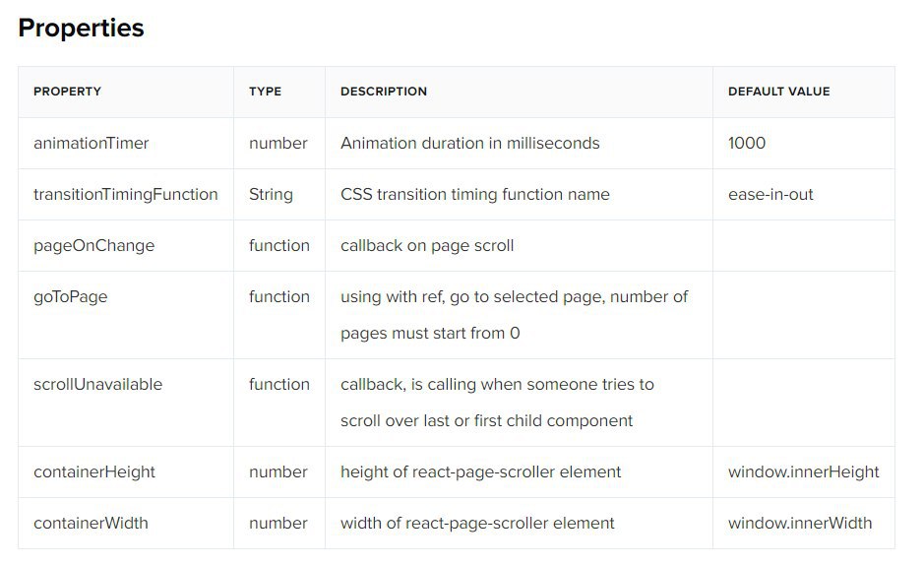Viewport: 924px width, 564px height.
Task: Click the containerHeight property name
Action: (x=94, y=471)
